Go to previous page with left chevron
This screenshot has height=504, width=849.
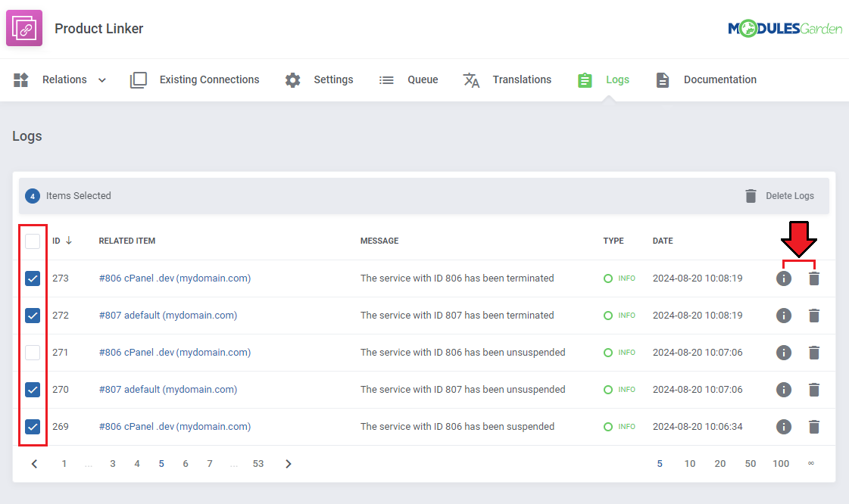tap(34, 463)
